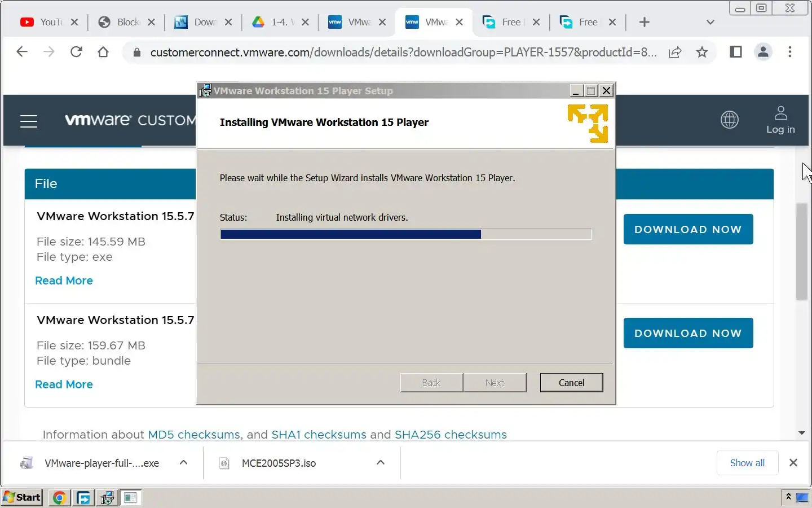Close the Block tab
This screenshot has width=812, height=508.
[x=151, y=22]
